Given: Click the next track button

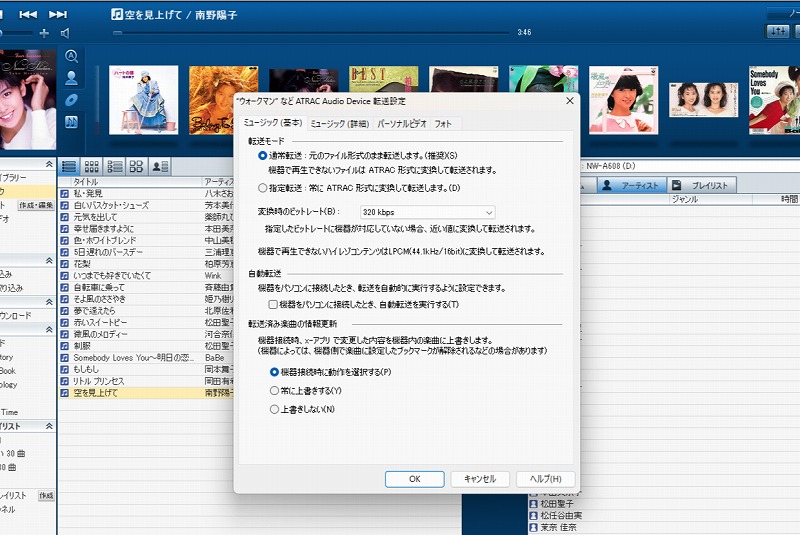Looking at the screenshot, I should click(x=58, y=14).
